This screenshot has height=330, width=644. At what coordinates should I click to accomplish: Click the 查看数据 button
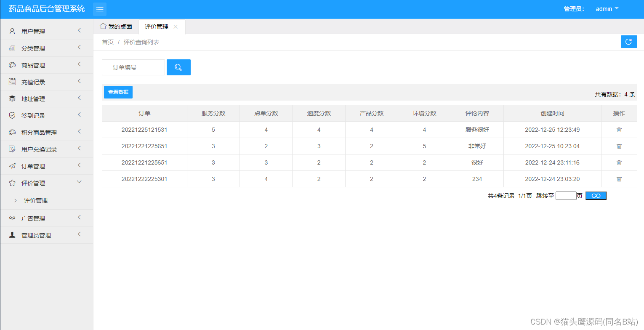point(118,92)
